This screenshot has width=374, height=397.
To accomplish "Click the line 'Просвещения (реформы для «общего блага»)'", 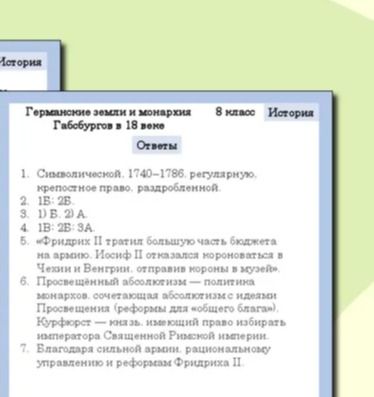I will click(157, 309).
